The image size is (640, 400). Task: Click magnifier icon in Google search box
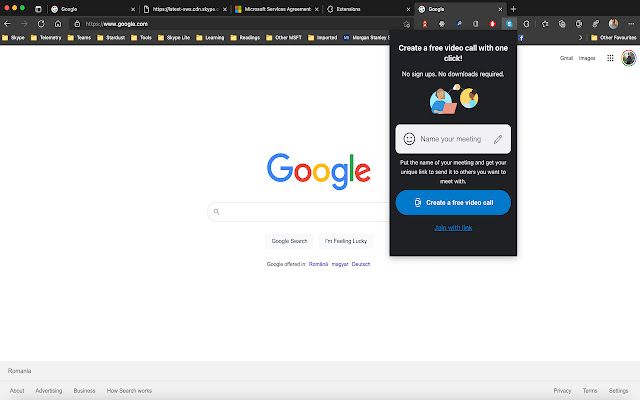click(216, 211)
